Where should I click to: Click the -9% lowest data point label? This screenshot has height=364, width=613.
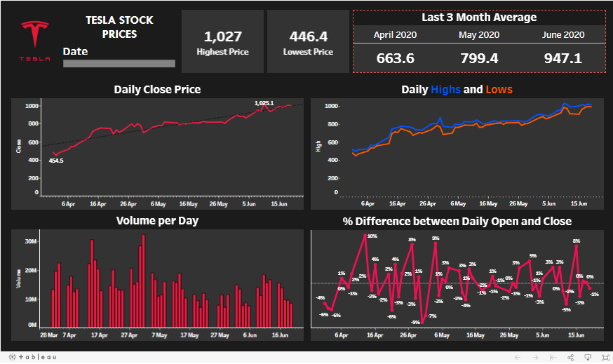coord(416,322)
